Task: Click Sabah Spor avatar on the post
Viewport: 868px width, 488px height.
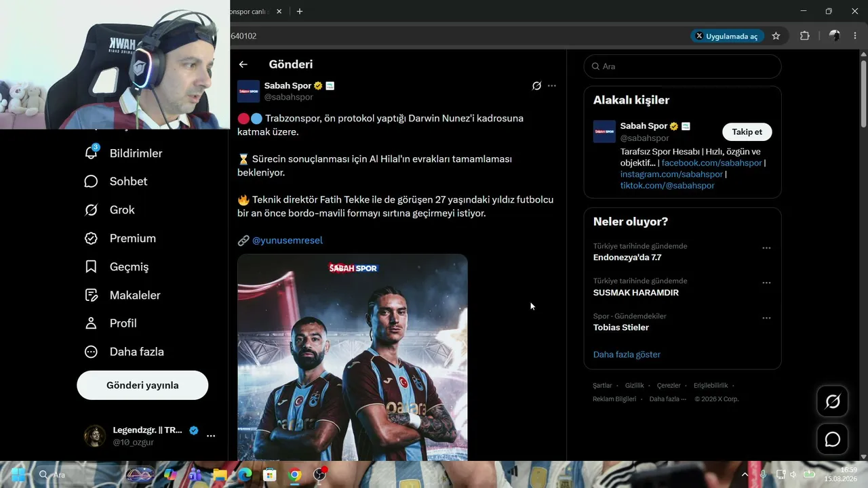Action: [248, 91]
